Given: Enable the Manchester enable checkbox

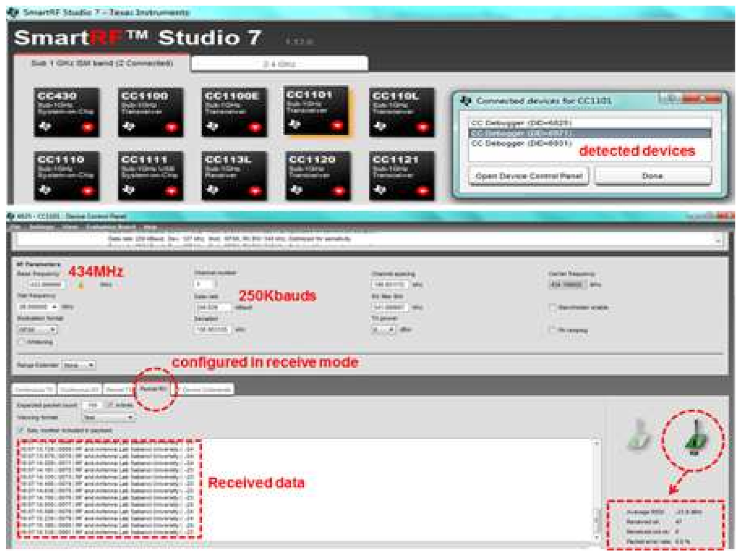Looking at the screenshot, I should pos(553,307).
